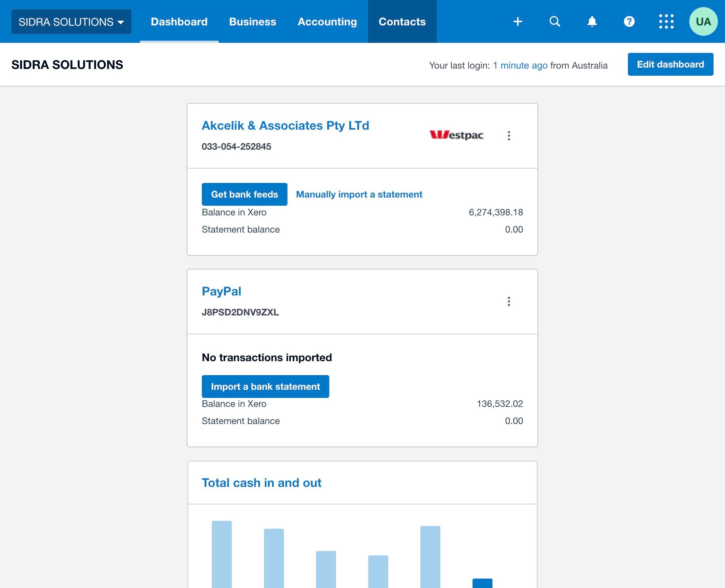Click the Get bank feeds button

pyautogui.click(x=244, y=194)
